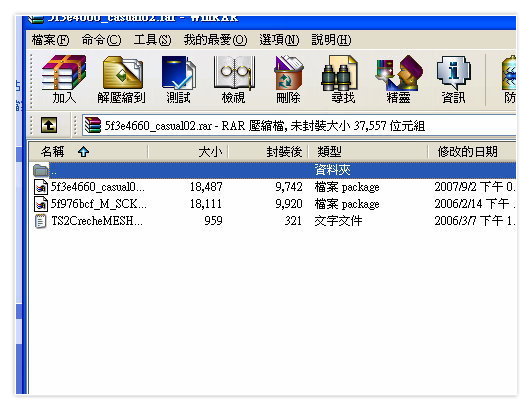The height and width of the screenshot is (410, 532).
Task: Show archive 資訊 (Info)
Action: [454, 79]
